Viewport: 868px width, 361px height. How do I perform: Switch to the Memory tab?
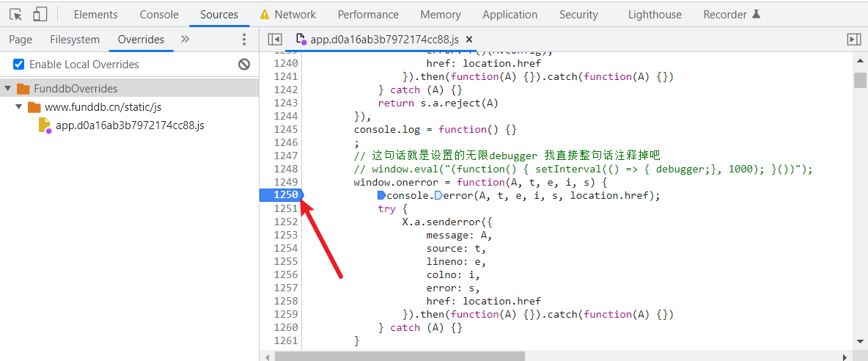pyautogui.click(x=440, y=15)
